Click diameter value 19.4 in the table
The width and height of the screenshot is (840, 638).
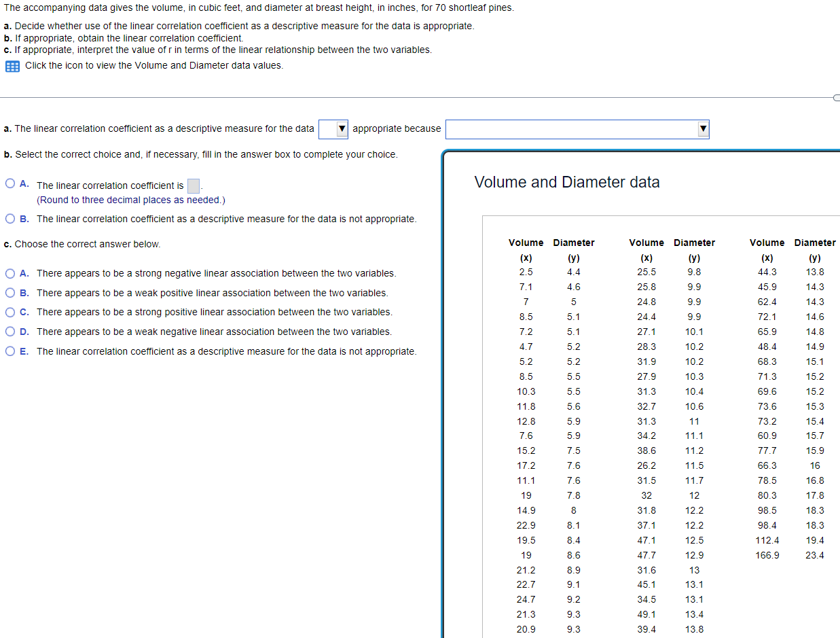815,540
